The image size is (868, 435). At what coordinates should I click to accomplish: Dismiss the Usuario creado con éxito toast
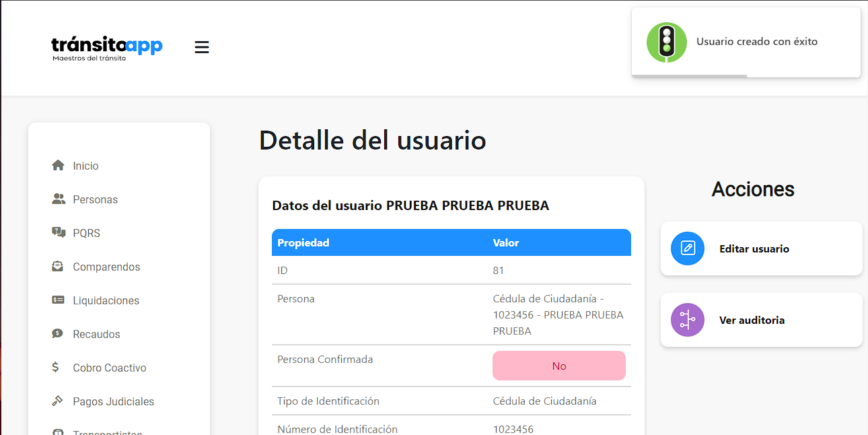756,42
